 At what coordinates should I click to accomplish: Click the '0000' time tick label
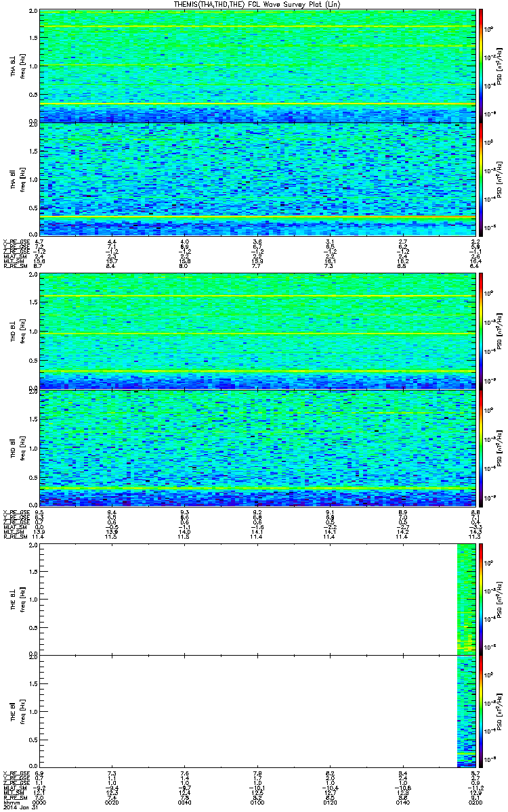coord(39,803)
